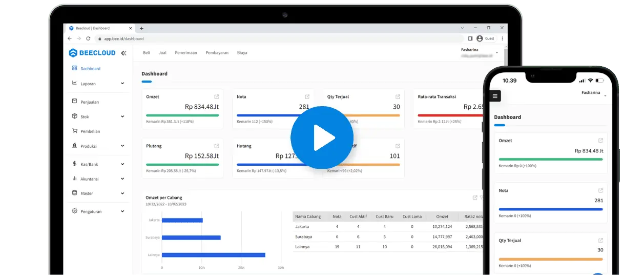
Task: Click the browser back arrow
Action: point(70,38)
